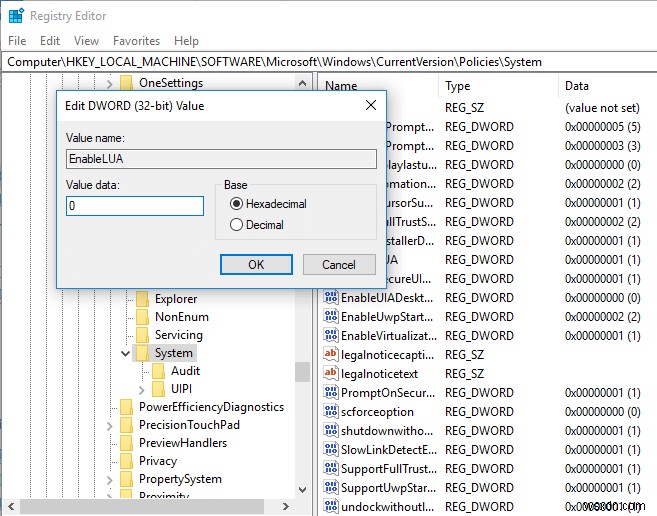Select the scforceoption value name
Screen dimensions: 657x516
(377, 412)
